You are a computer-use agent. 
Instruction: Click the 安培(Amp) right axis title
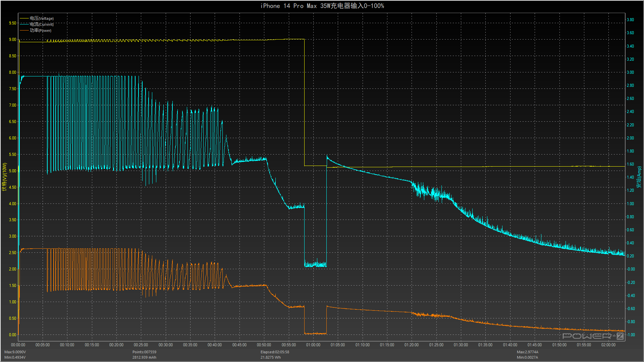[639, 177]
